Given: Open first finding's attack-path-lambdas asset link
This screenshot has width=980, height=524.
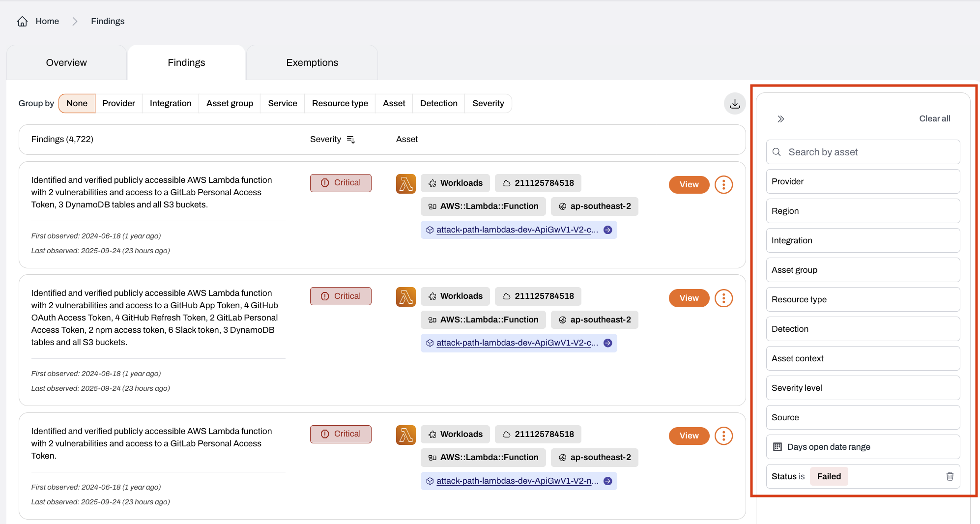Looking at the screenshot, I should (x=518, y=230).
